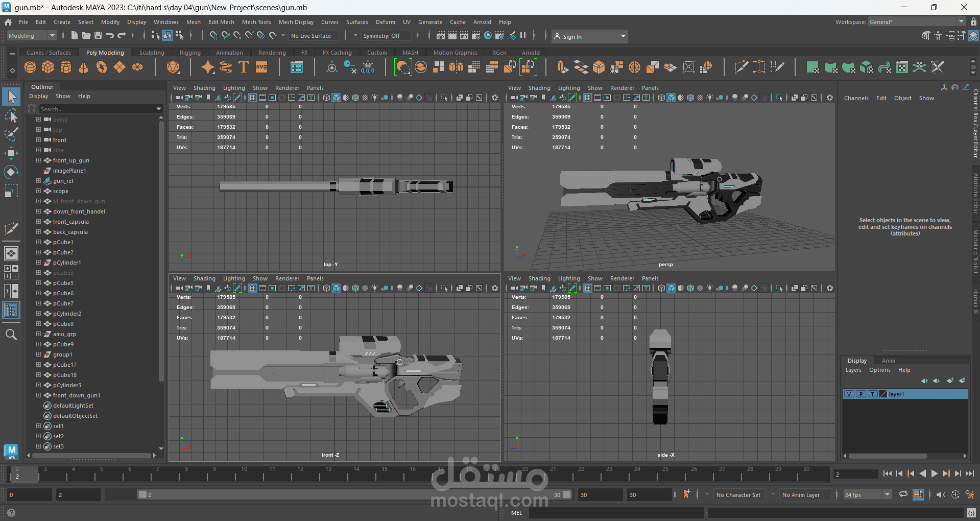Click frame 15 on the time slider
The image size is (980, 521).
(385, 473)
